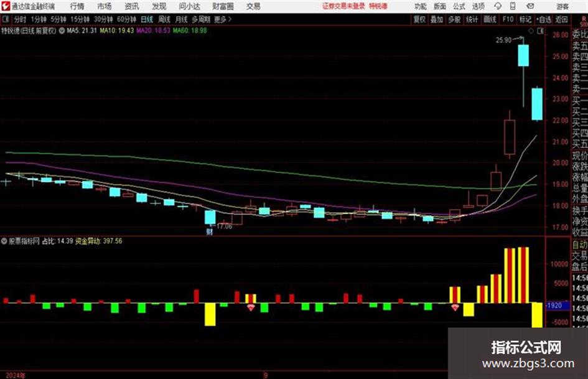The image size is (588, 379).
Task: Click the 25.90 high price marker
Action: tap(503, 40)
